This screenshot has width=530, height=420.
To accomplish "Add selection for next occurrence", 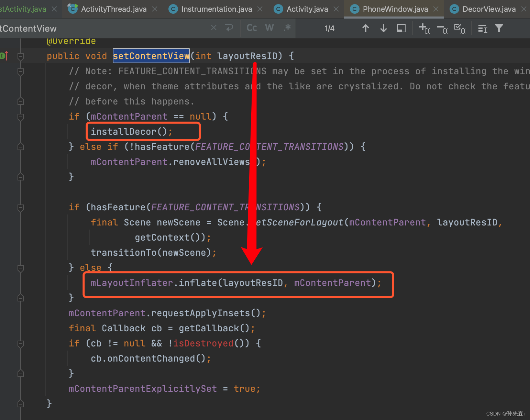I will (x=424, y=28).
